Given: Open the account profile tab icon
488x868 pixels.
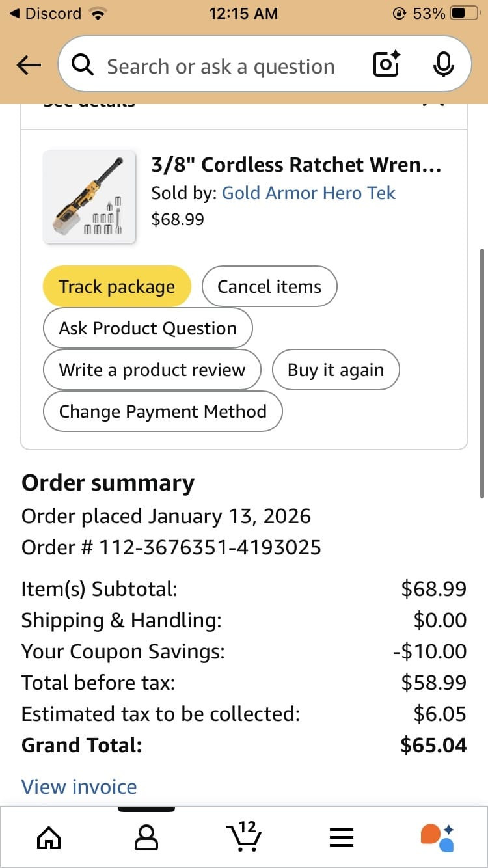Looking at the screenshot, I should coord(146,837).
